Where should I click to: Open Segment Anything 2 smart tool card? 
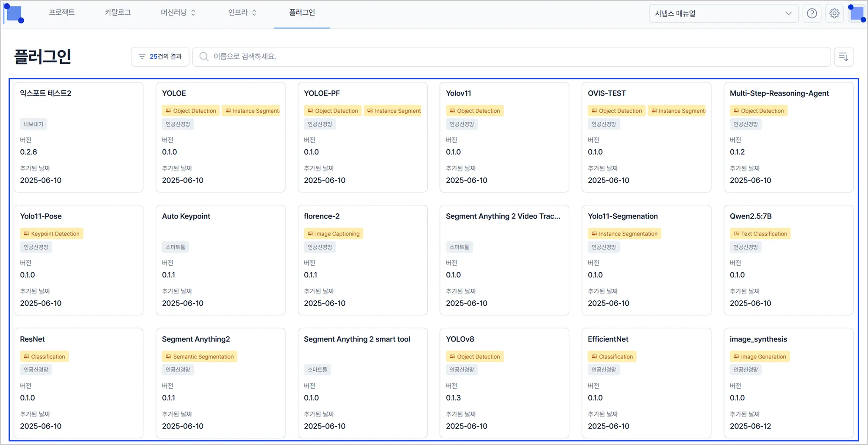pos(362,383)
